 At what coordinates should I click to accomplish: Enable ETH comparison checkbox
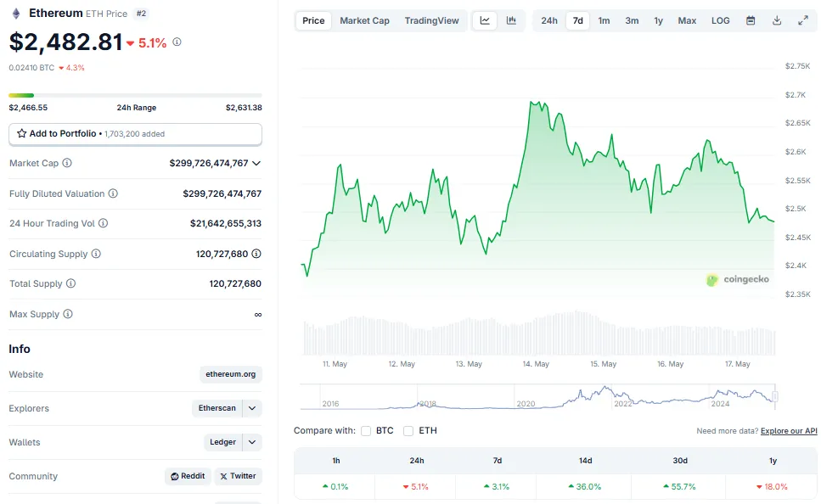tap(408, 431)
